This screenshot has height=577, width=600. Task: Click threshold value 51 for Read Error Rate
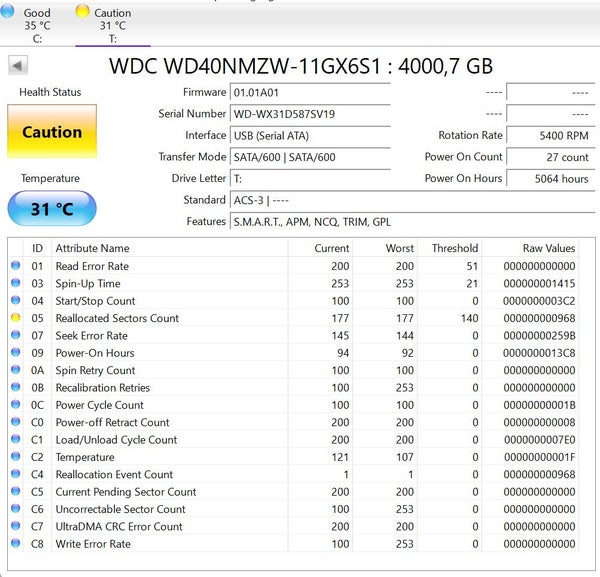pos(472,266)
